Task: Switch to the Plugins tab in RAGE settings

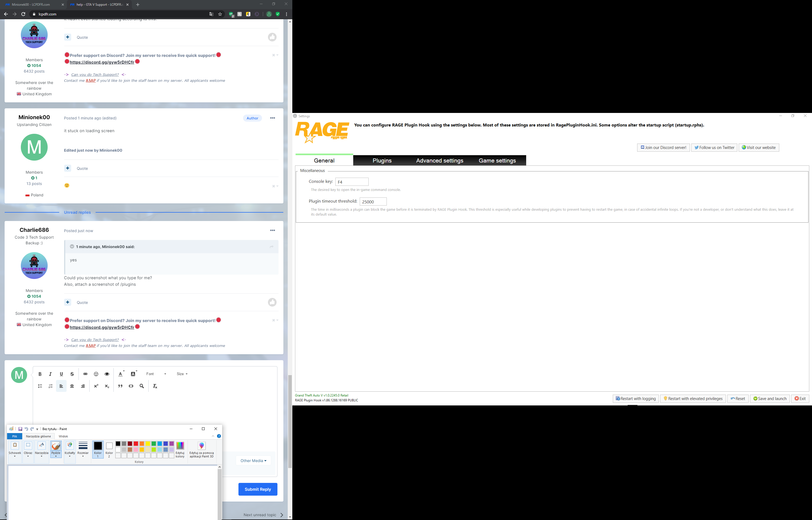Action: [382, 160]
